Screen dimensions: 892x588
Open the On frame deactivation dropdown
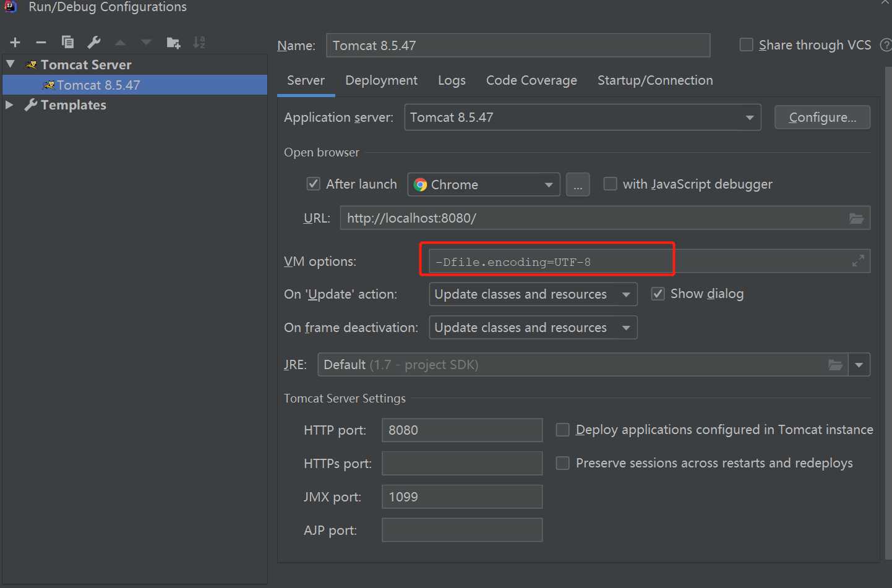(x=533, y=328)
